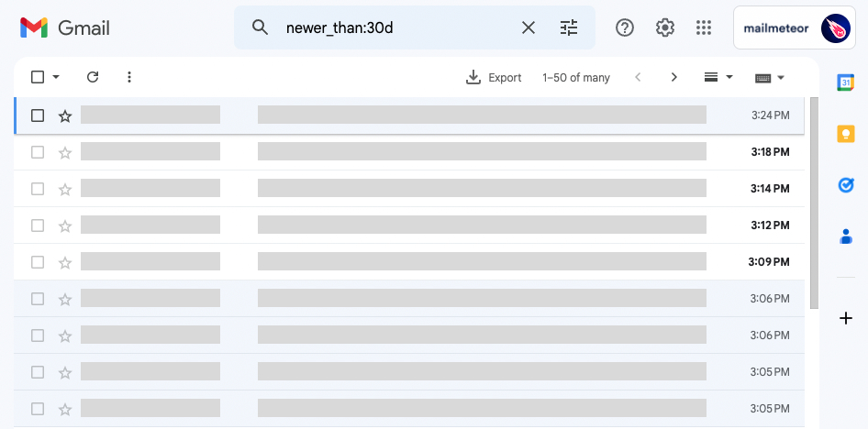Go to newer emails with left arrow
868x429 pixels.
click(x=638, y=77)
